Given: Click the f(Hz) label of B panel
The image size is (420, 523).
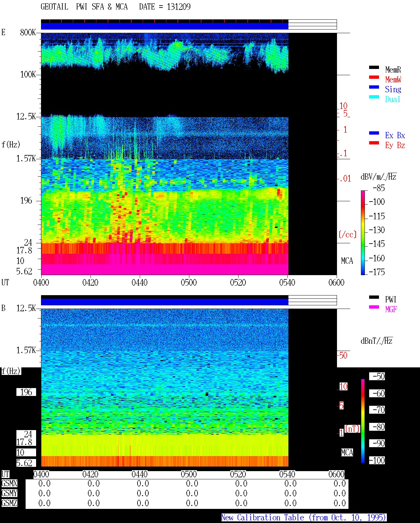Looking at the screenshot, I should point(11,371).
